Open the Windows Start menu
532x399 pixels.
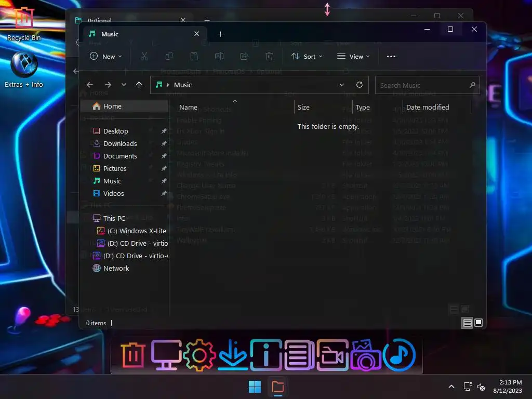coord(255,387)
